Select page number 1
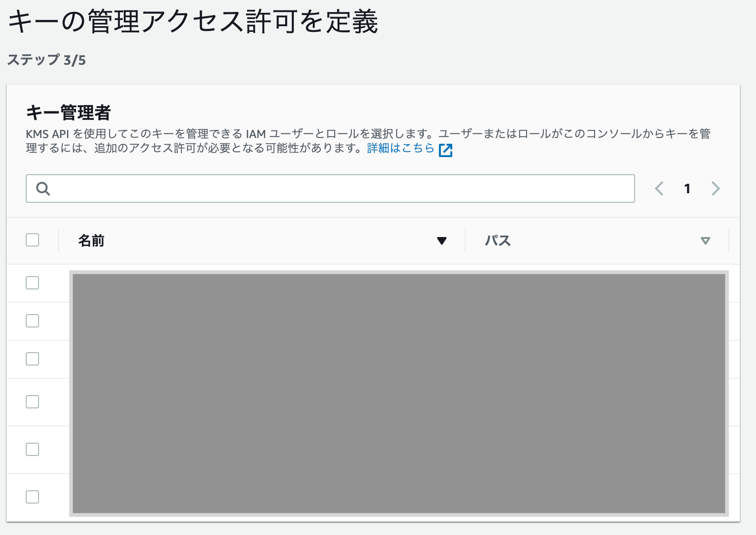756x535 pixels. (x=687, y=189)
